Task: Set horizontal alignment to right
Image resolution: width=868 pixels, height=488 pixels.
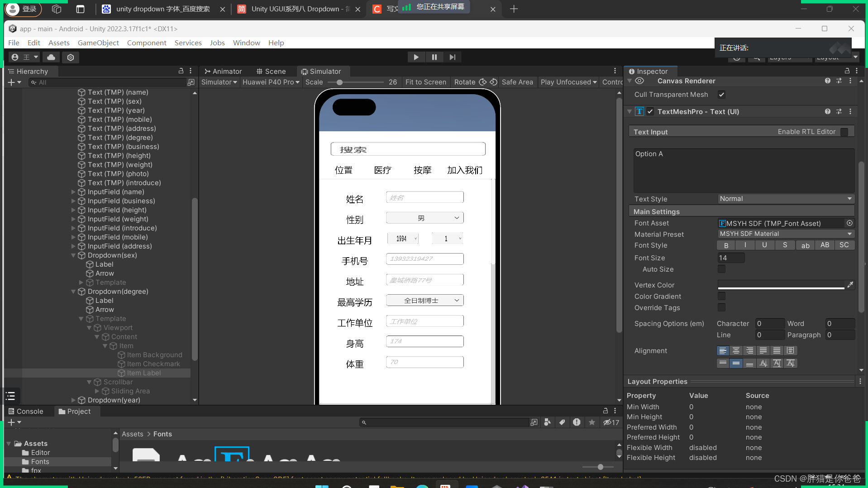Action: point(750,350)
